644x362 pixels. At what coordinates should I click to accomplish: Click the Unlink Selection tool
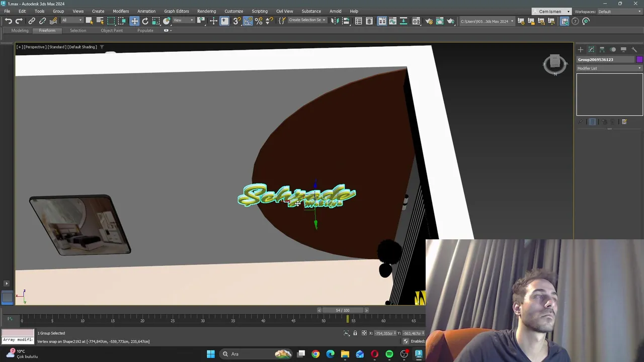43,21
